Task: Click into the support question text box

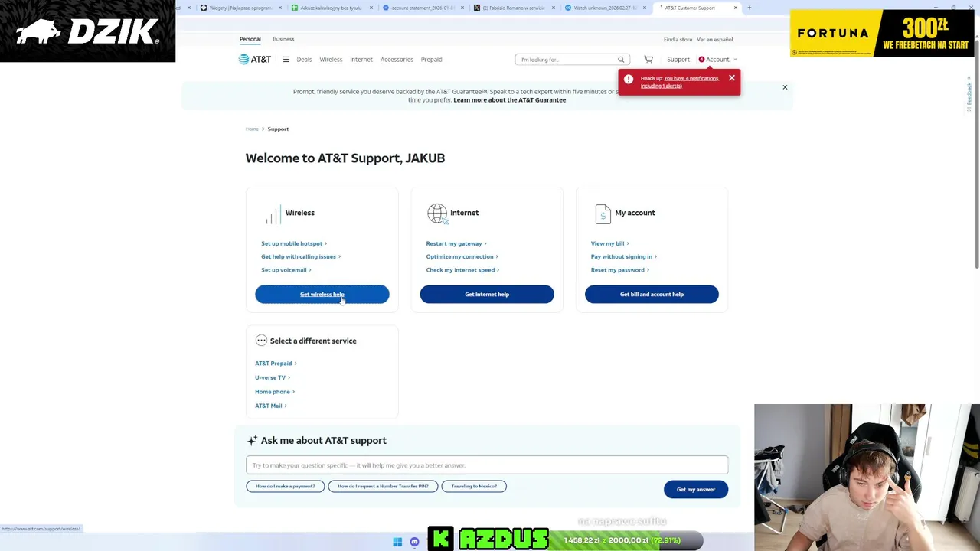Action: click(487, 465)
